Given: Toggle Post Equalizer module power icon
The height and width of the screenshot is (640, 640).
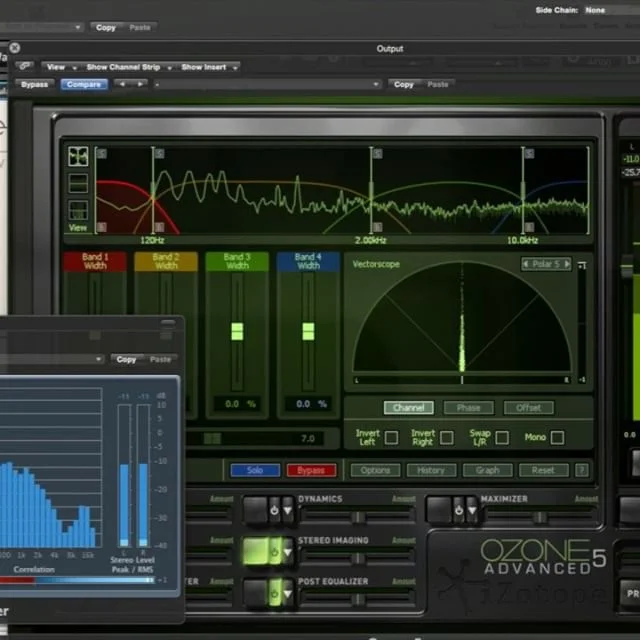Looking at the screenshot, I should 275,592.
